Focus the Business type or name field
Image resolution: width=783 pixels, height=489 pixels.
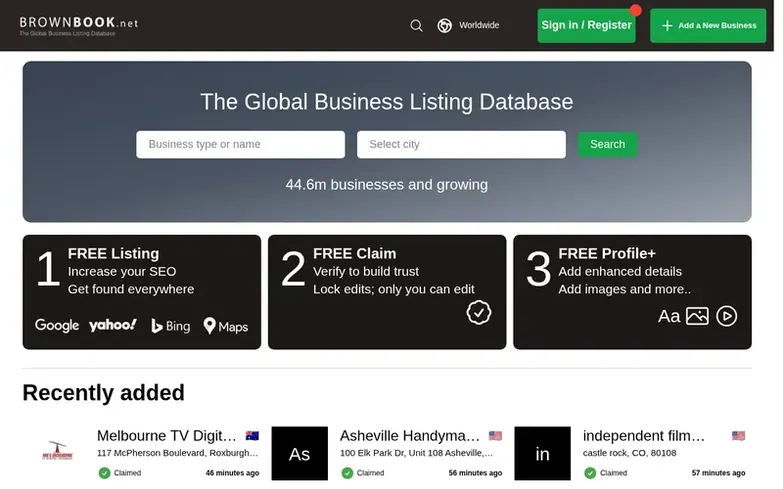(243, 146)
